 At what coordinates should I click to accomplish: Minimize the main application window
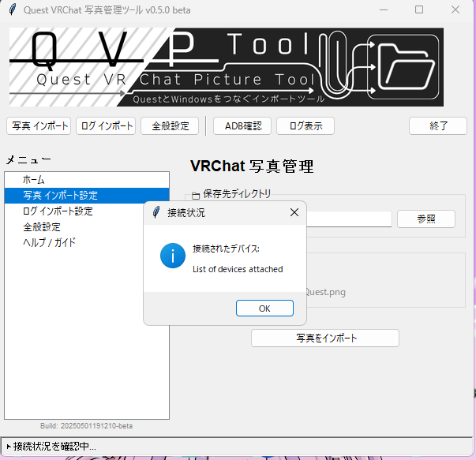point(384,9)
